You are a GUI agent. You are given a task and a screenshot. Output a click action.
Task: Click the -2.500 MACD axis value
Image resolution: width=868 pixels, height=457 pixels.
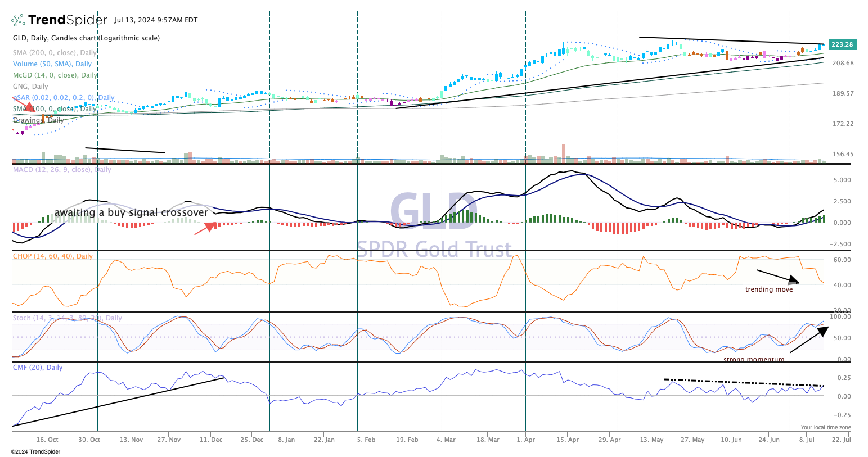click(x=840, y=244)
